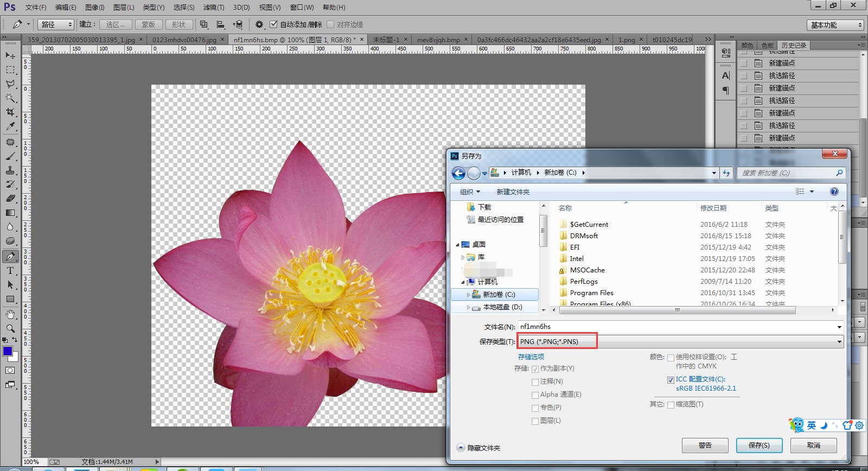Image resolution: width=868 pixels, height=471 pixels.
Task: Click the 取消 button
Action: click(x=813, y=445)
